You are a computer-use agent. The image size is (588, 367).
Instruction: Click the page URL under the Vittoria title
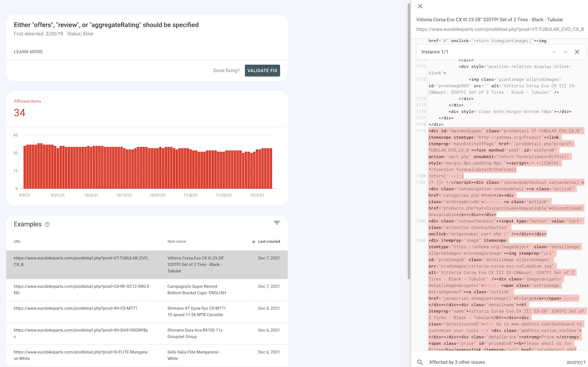500,29
